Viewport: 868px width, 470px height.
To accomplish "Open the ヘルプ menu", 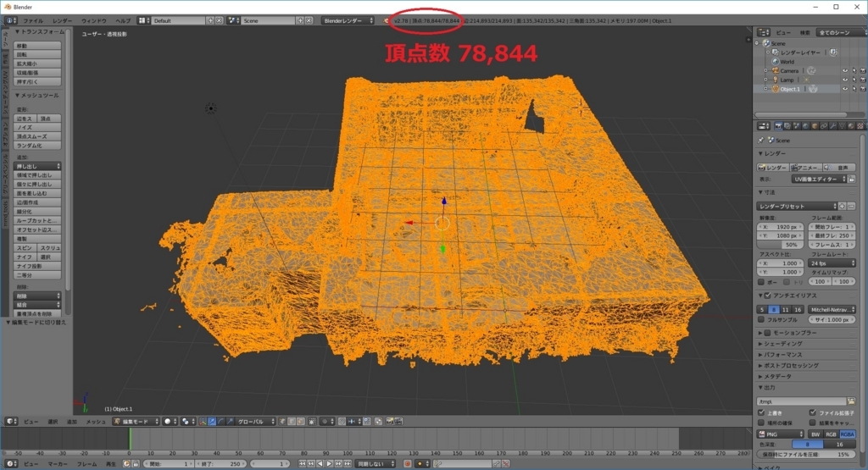I will 123,20.
